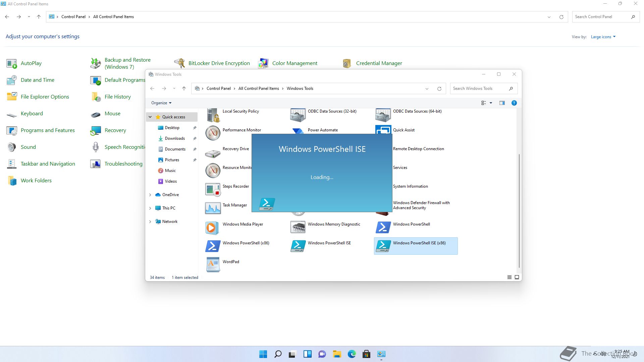Open the Credential Manager link

coord(379,63)
